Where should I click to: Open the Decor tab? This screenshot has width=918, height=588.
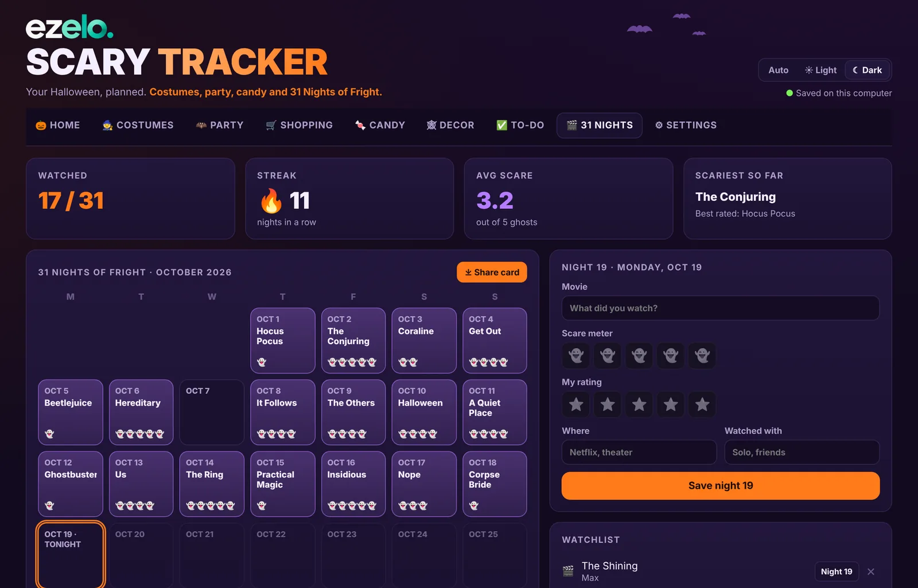450,125
